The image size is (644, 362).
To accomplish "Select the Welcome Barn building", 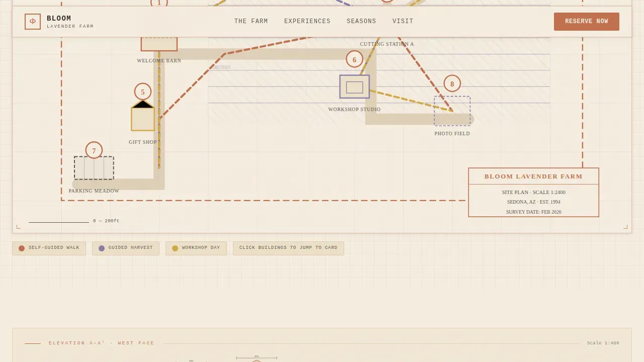I will coord(159,44).
